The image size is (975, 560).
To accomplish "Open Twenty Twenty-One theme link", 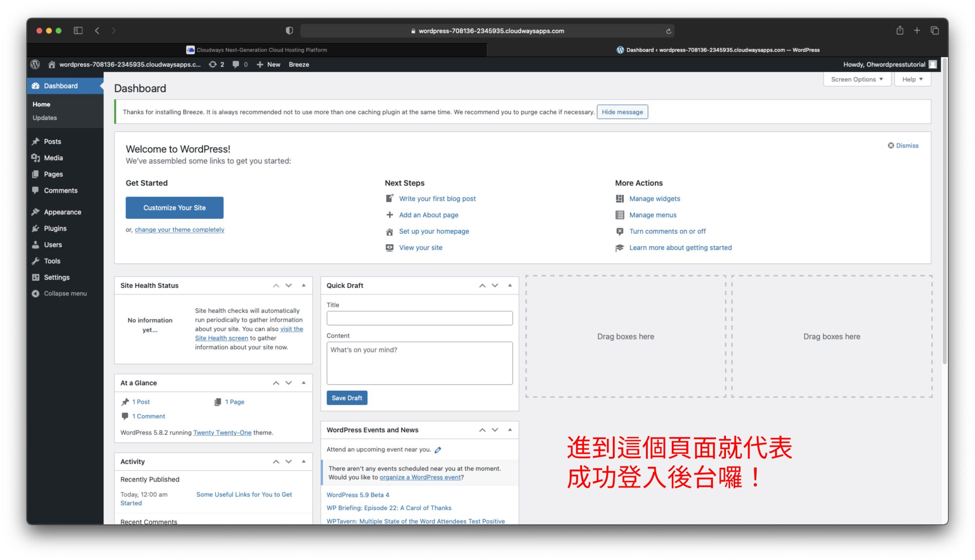I will 222,433.
